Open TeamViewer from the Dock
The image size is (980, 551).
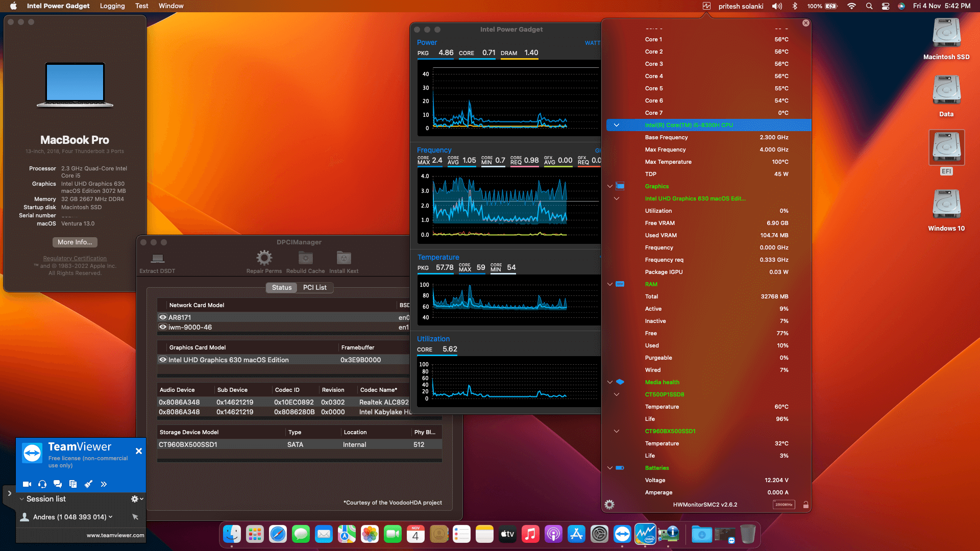click(x=622, y=534)
